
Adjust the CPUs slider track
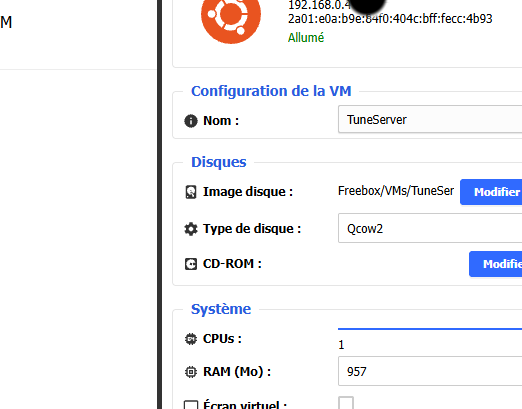click(430, 329)
